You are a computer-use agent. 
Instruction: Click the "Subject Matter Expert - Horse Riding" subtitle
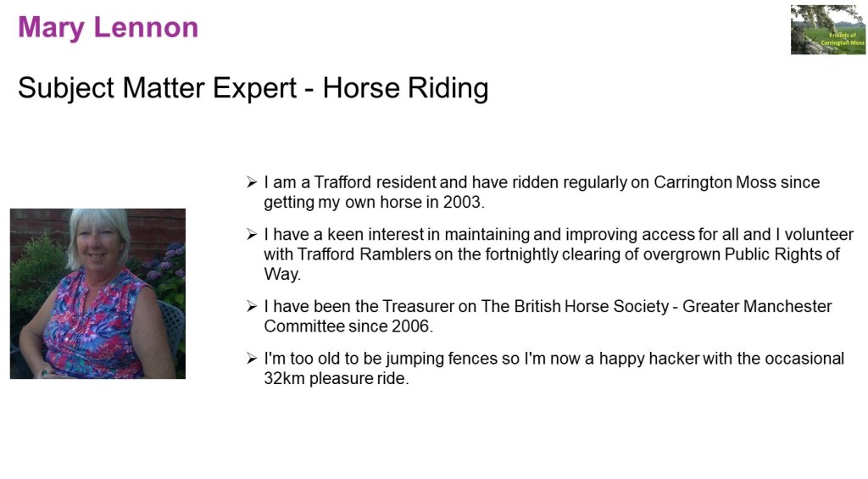coord(253,87)
